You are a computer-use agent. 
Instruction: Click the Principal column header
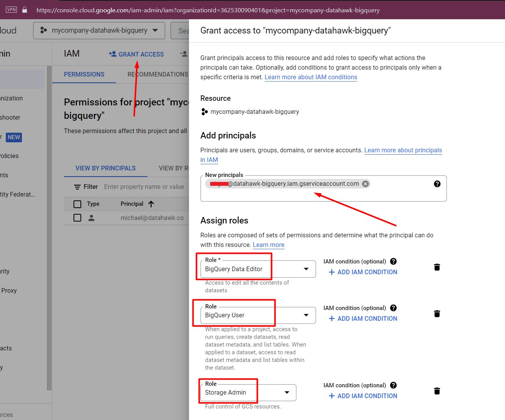[132, 204]
